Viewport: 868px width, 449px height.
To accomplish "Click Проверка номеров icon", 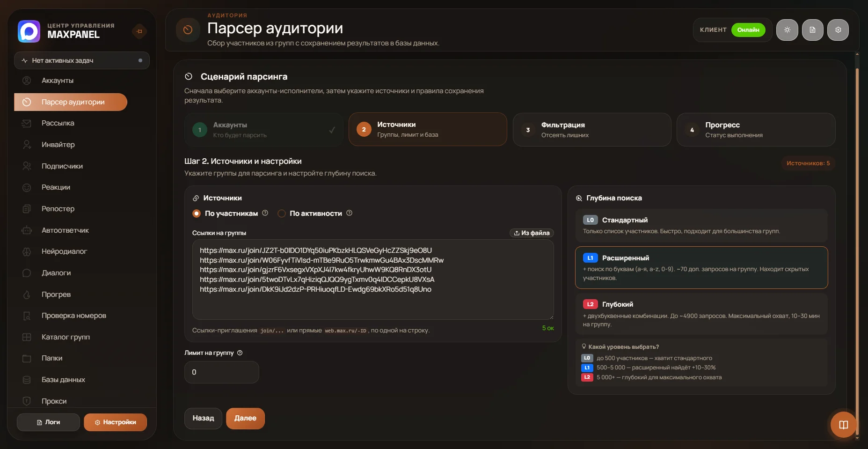I will [x=27, y=316].
